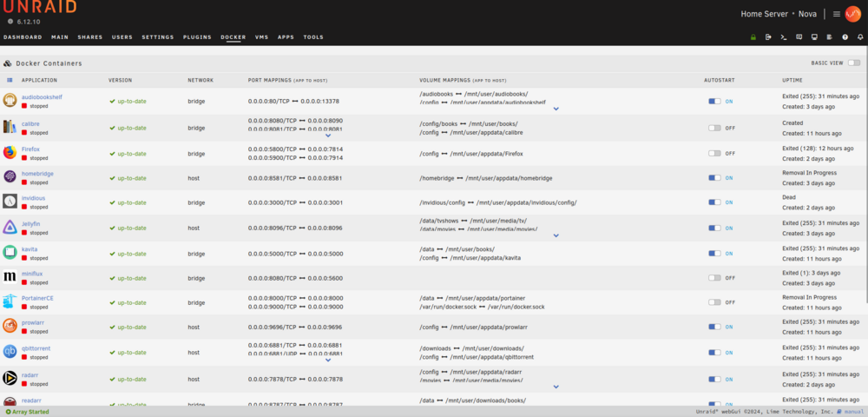868x417 pixels.
Task: Go to the Shares tab
Action: click(x=90, y=37)
